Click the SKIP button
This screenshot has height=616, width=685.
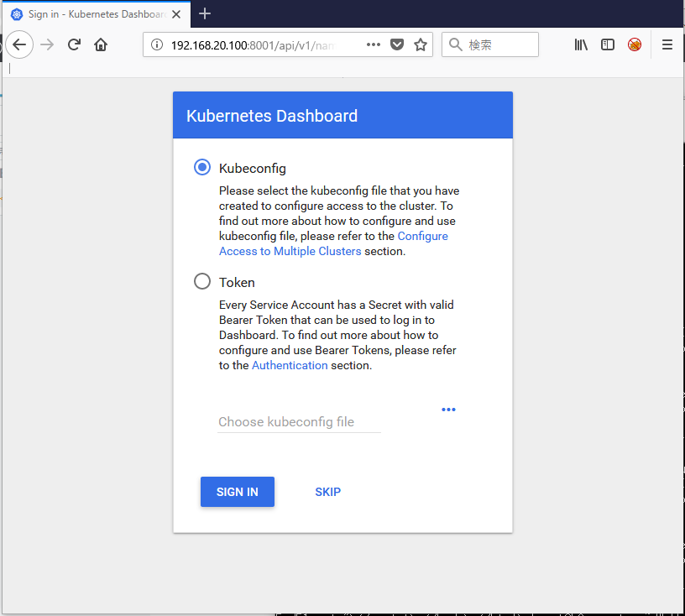click(x=328, y=492)
